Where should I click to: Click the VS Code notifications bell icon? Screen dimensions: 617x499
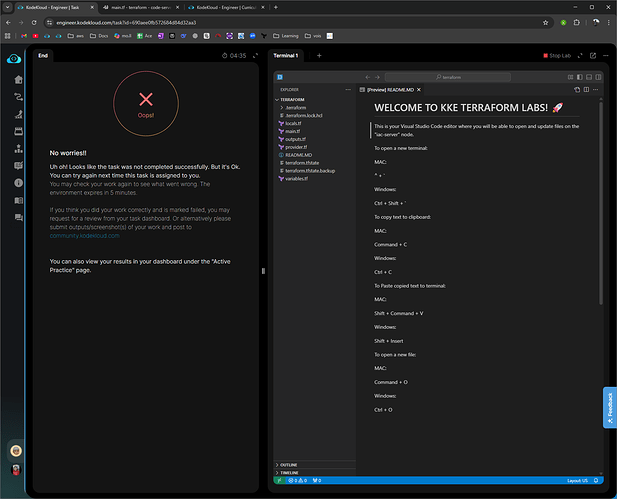[x=596, y=481]
